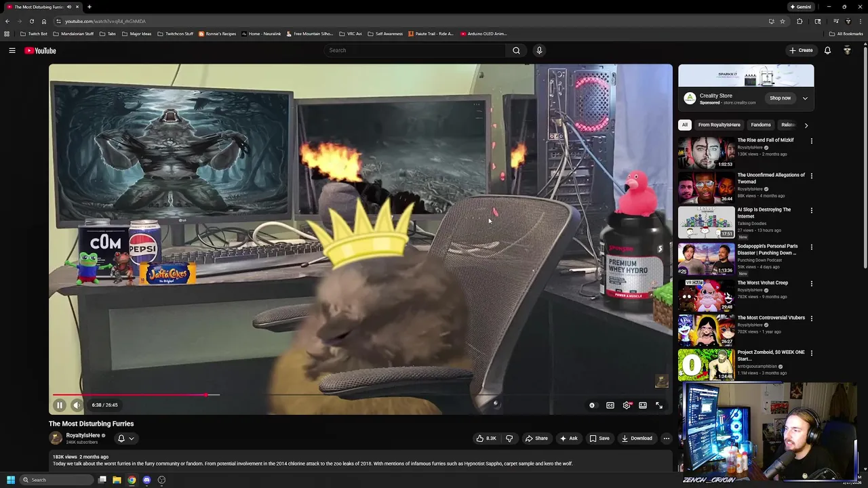This screenshot has width=868, height=488.
Task: Open more actions ellipsis under video
Action: [666, 439]
